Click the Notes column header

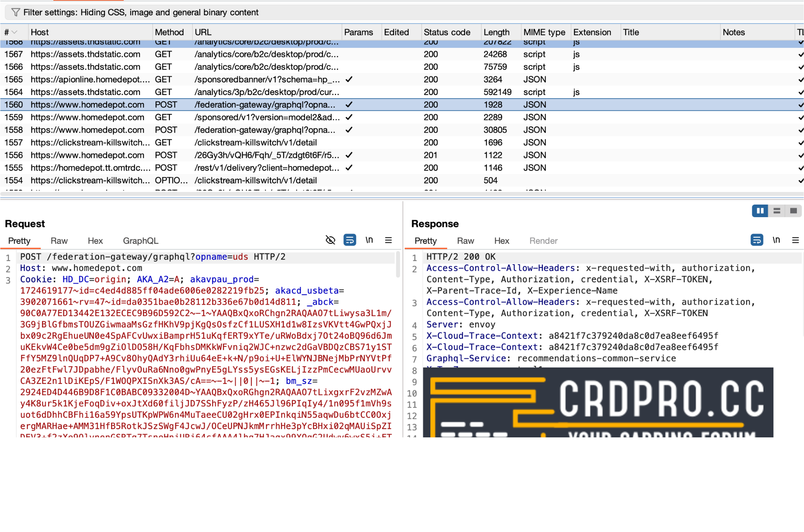pos(757,32)
